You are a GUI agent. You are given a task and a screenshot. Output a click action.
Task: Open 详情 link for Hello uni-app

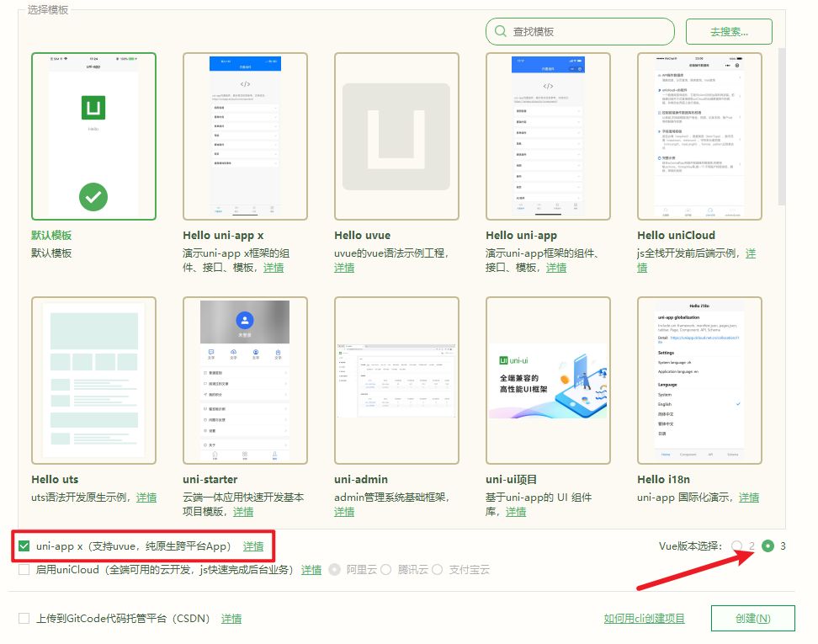(556, 268)
